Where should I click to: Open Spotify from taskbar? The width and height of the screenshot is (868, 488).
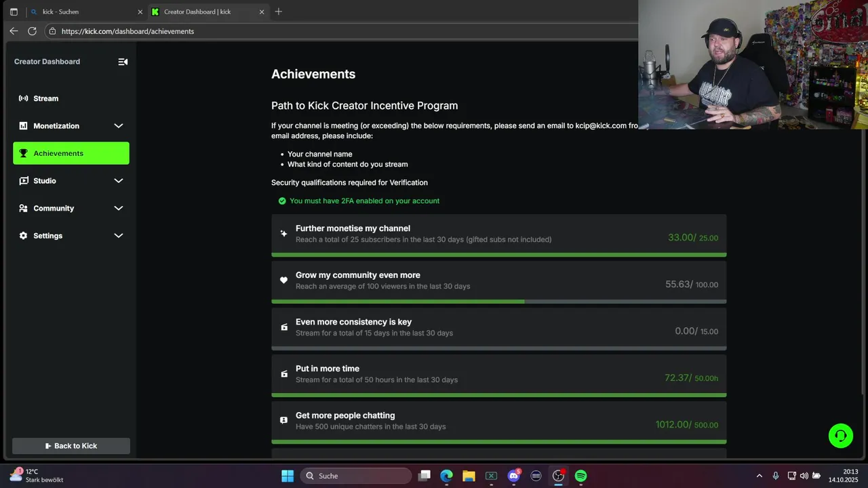tap(580, 476)
